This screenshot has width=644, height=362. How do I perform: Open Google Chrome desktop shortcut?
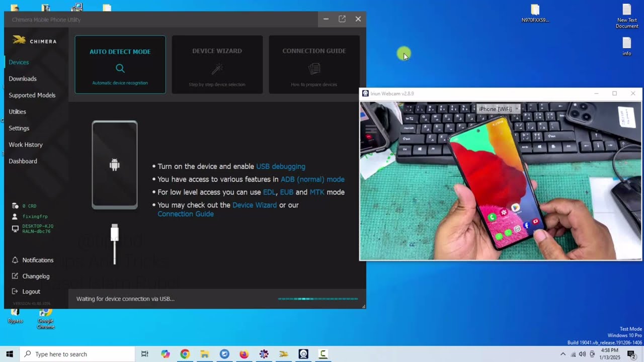(45, 319)
